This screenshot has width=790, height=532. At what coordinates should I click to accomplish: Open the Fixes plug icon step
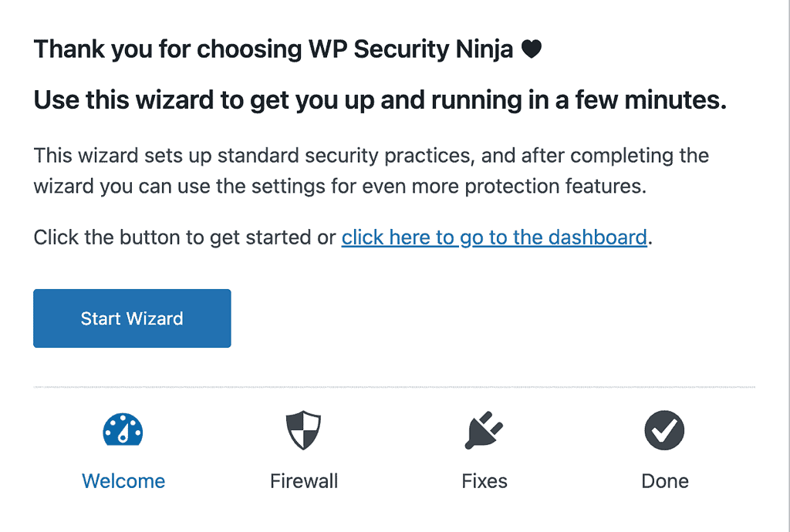point(484,429)
